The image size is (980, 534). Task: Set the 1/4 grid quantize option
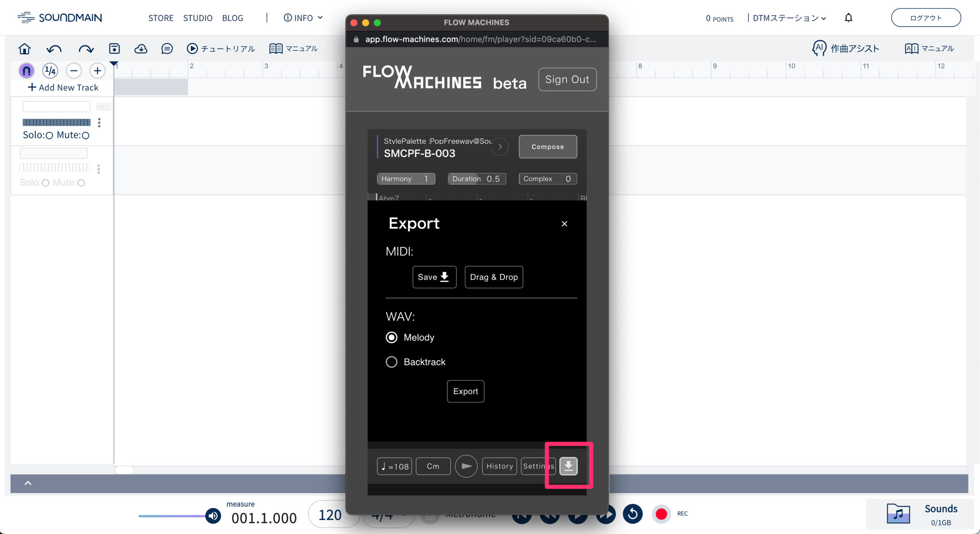pos(50,70)
